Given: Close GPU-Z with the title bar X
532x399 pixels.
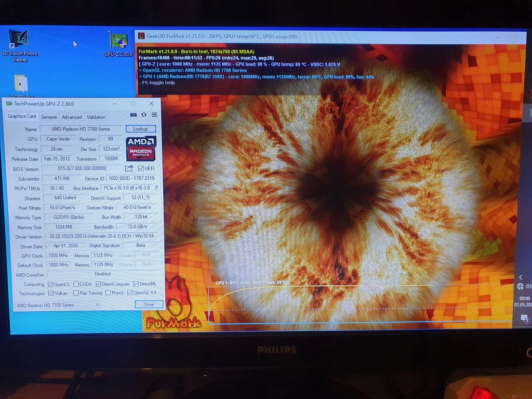Looking at the screenshot, I should 151,103.
